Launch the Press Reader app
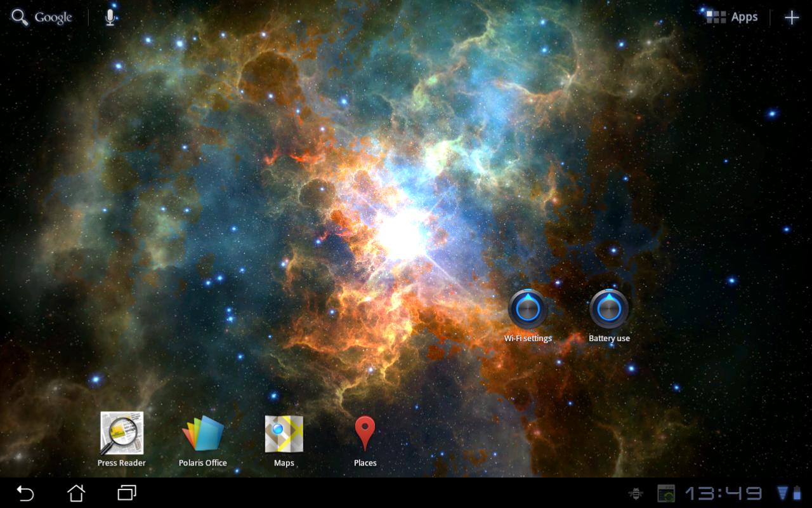The image size is (812, 508). pyautogui.click(x=122, y=439)
